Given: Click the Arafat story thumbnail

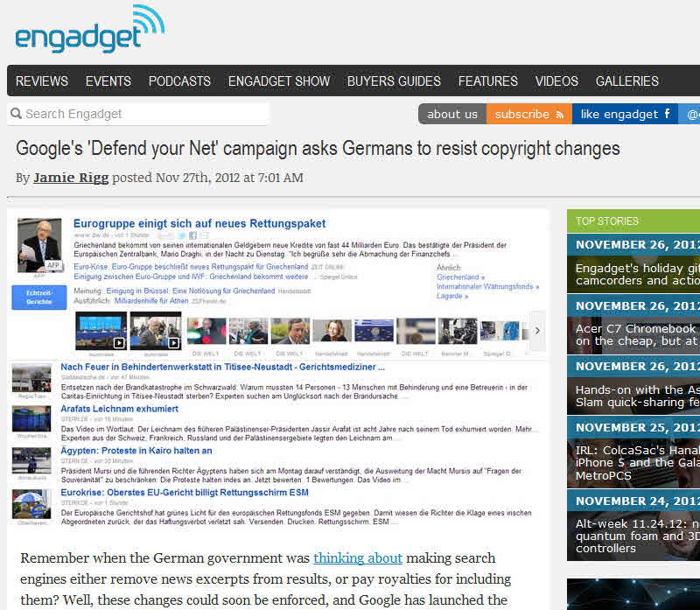Looking at the screenshot, I should click(x=31, y=418).
